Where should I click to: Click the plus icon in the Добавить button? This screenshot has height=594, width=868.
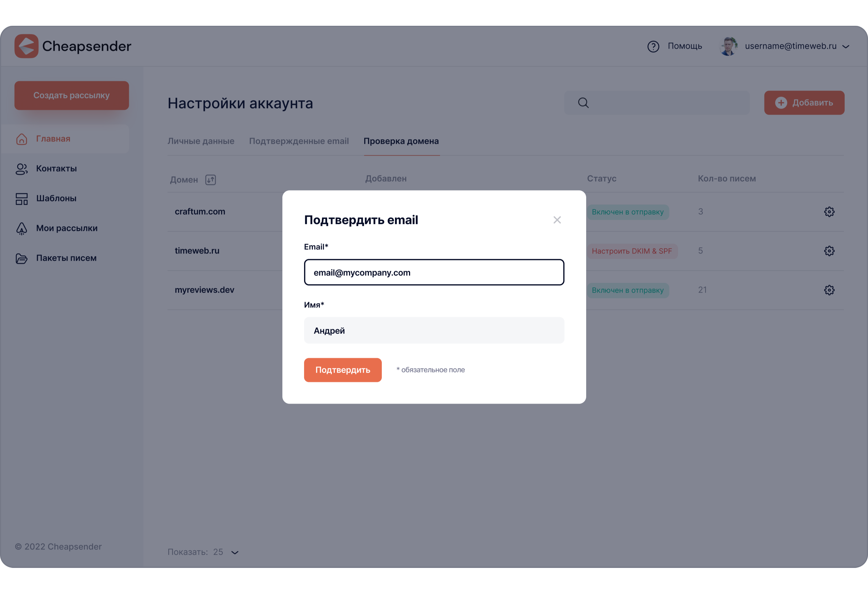(781, 103)
